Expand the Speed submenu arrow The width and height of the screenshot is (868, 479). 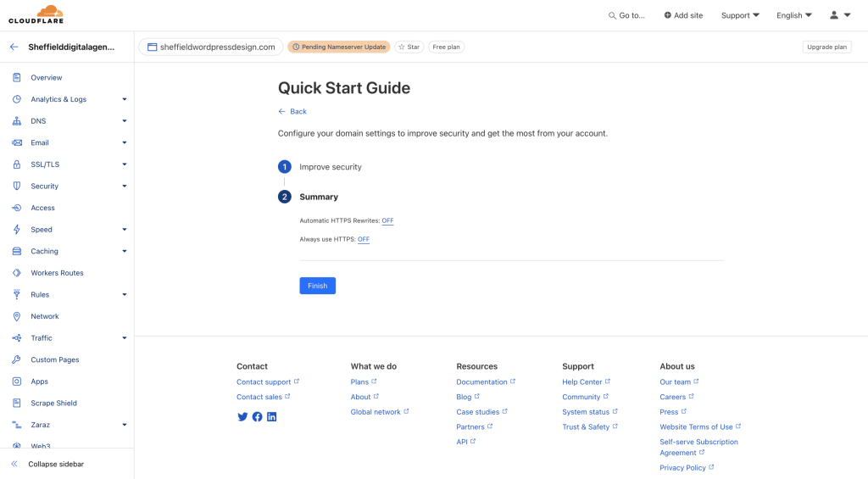(125, 229)
